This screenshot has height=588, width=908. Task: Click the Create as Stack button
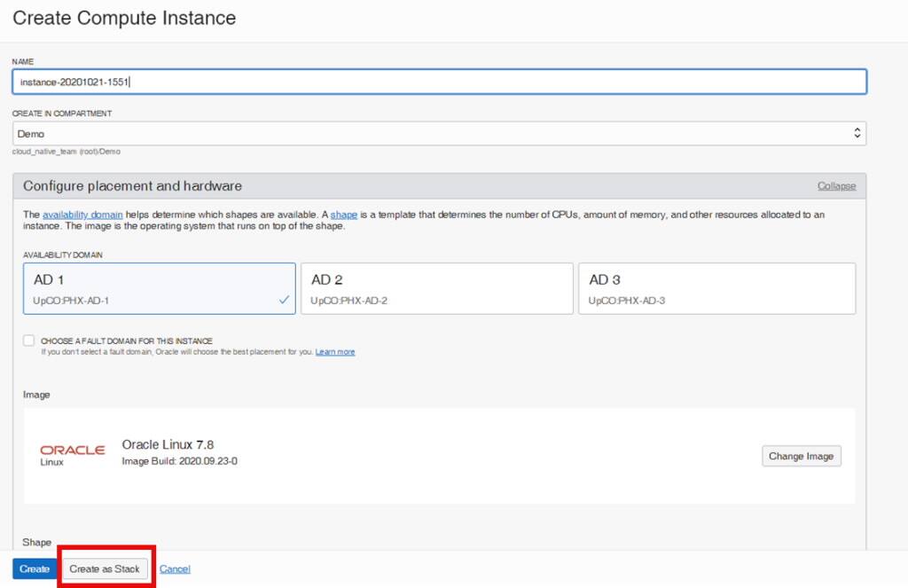[x=105, y=568]
